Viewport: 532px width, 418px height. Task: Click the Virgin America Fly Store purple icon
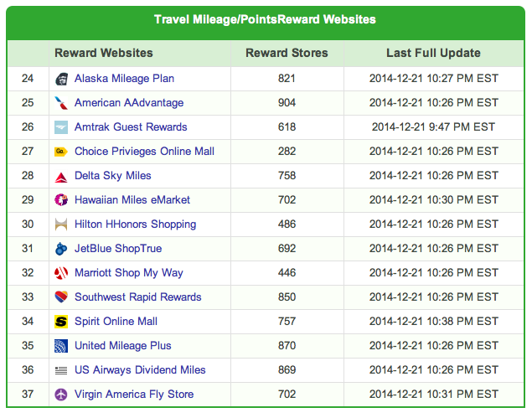61,395
